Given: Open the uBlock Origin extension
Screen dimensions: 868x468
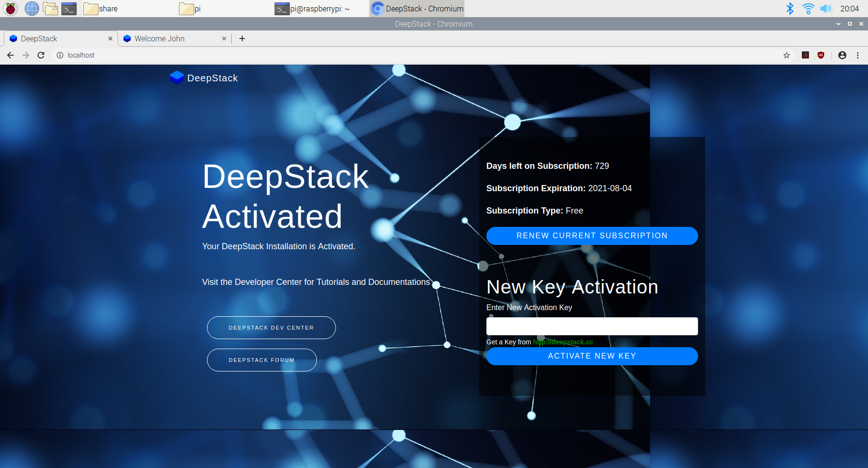Looking at the screenshot, I should coord(821,55).
